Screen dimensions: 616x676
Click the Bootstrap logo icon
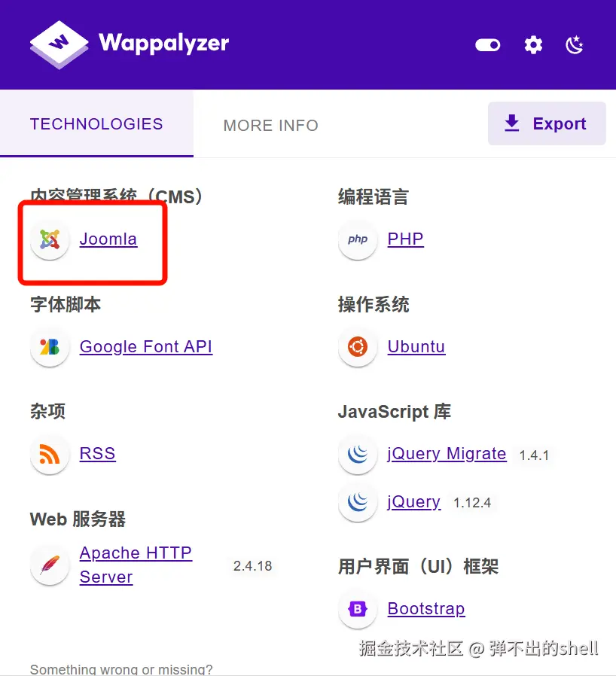click(x=358, y=609)
